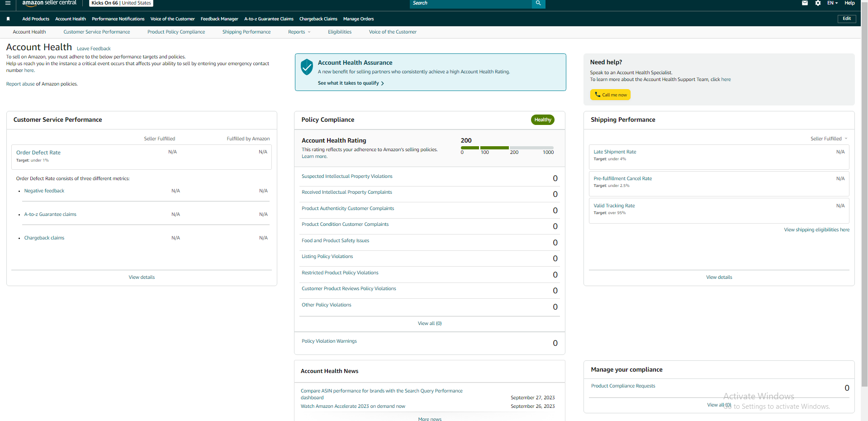This screenshot has height=421, width=868.
Task: Switch to Customer Service Performance tab
Action: (97, 32)
